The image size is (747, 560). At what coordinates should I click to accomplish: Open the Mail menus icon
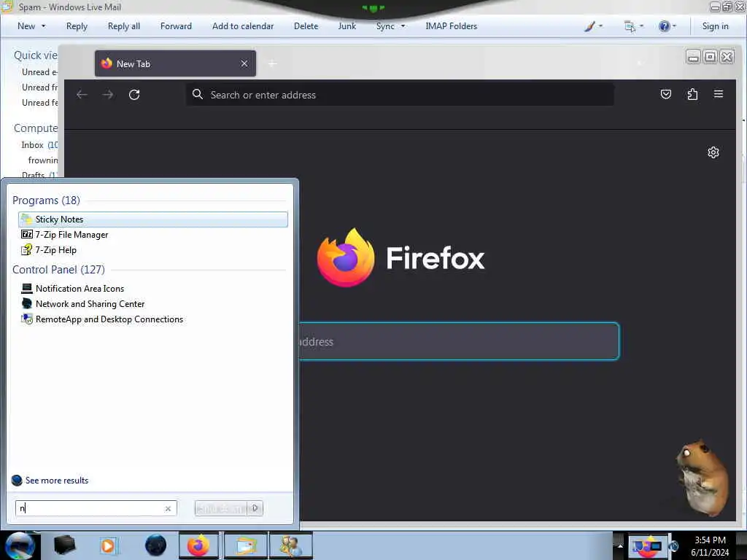630,26
